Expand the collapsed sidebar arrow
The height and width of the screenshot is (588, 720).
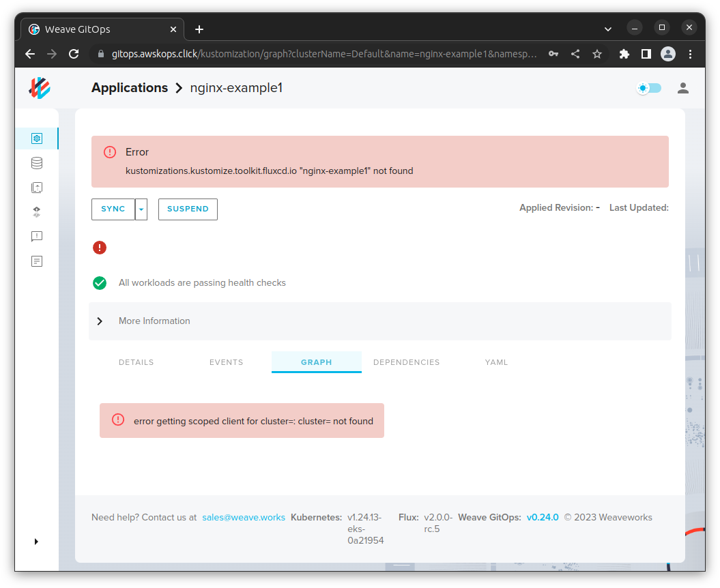coord(36,542)
